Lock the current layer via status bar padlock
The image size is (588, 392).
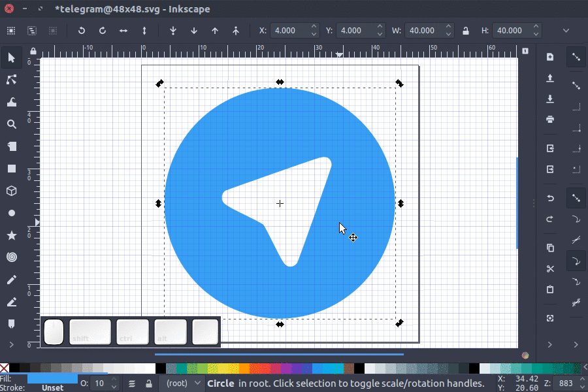click(x=149, y=384)
